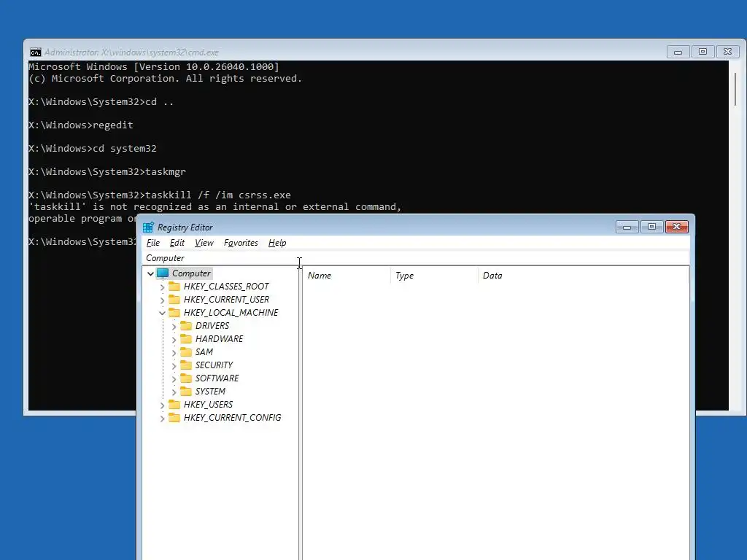The width and height of the screenshot is (747, 560).
Task: Open the Edit menu in Registry Editor
Action: (x=177, y=243)
